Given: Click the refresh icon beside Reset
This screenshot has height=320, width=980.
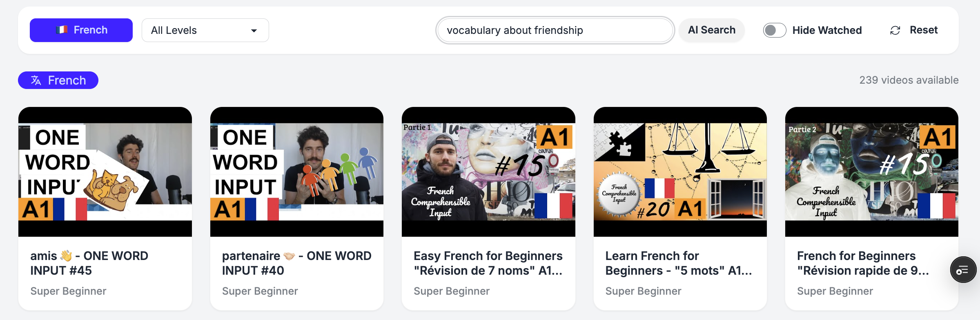Looking at the screenshot, I should coord(895,30).
